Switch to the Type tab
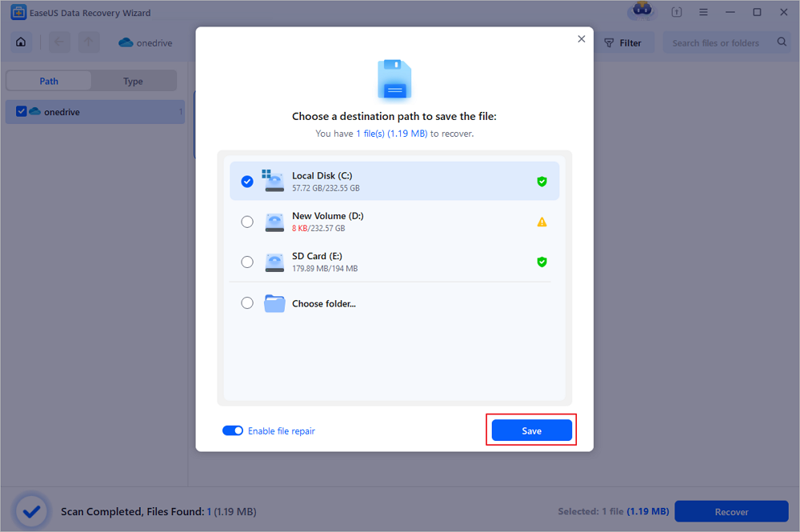Image resolution: width=800 pixels, height=532 pixels. tap(133, 81)
